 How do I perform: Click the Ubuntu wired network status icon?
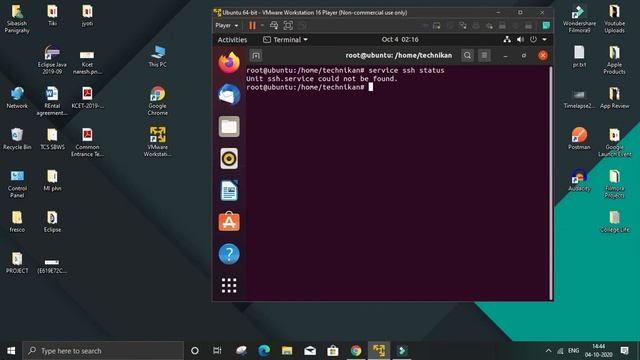(x=507, y=40)
